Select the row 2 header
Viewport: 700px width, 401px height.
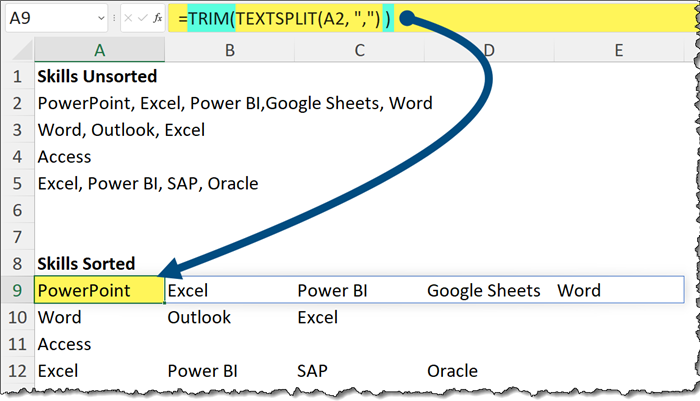click(x=17, y=102)
